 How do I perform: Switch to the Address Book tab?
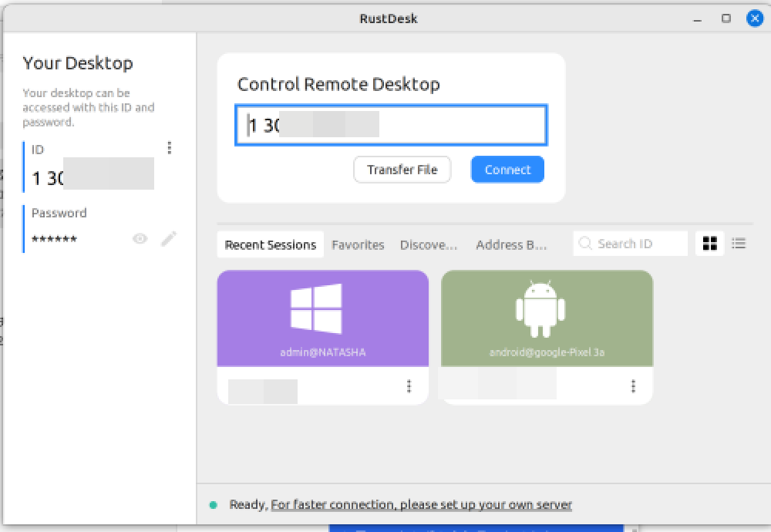click(x=511, y=244)
